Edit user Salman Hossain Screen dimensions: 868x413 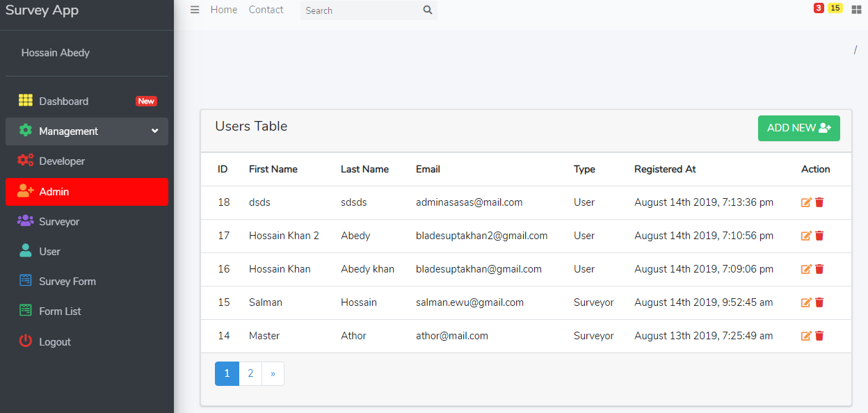point(807,302)
